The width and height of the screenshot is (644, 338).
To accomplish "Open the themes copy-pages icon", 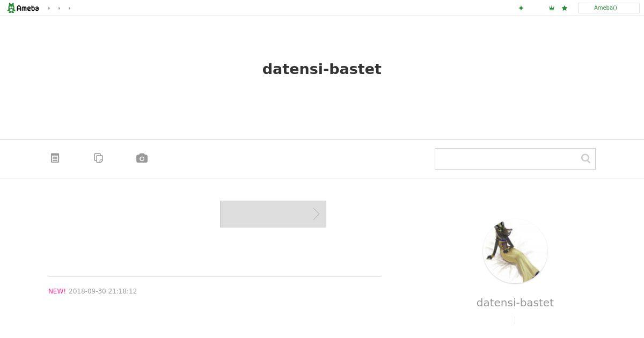I will [x=98, y=158].
